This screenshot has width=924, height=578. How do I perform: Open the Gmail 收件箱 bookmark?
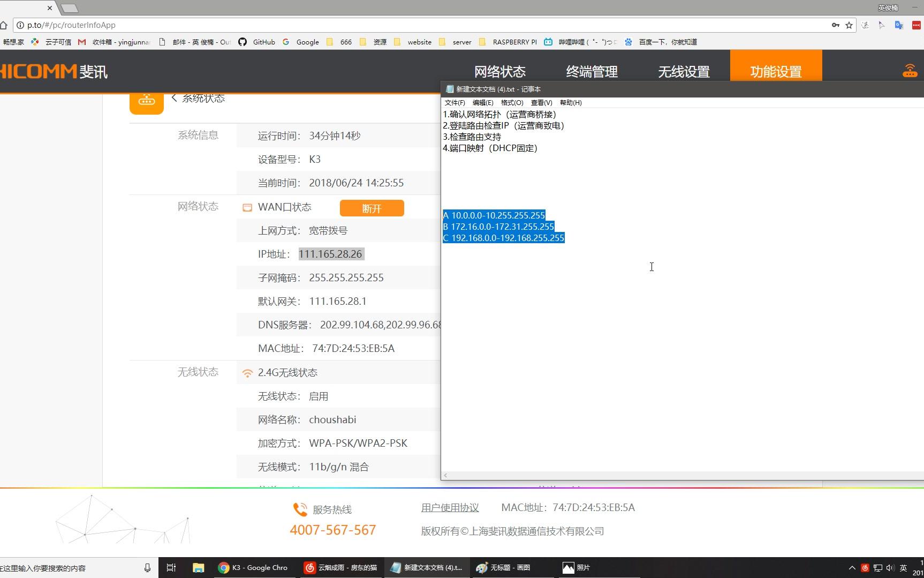pos(114,42)
